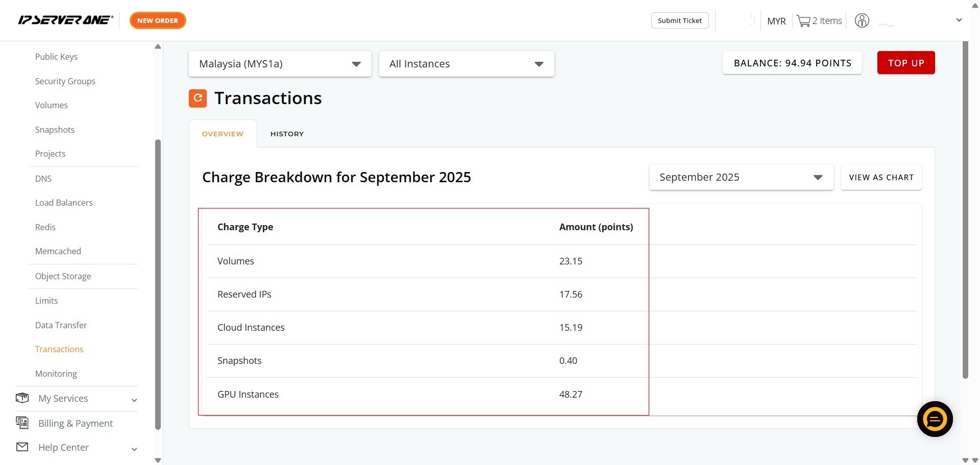
Task: Open the September 2025 month dropdown
Action: tap(741, 177)
